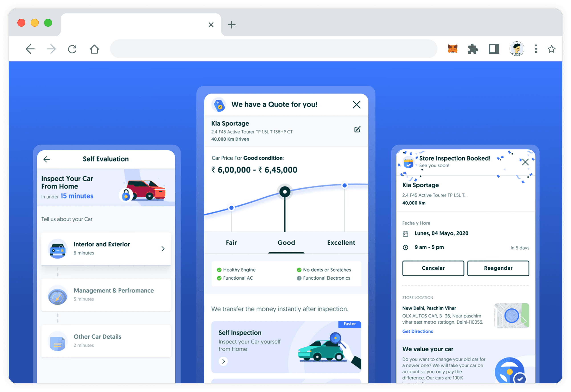Toggle the browser side panel icon
571x392 pixels.
pos(494,49)
